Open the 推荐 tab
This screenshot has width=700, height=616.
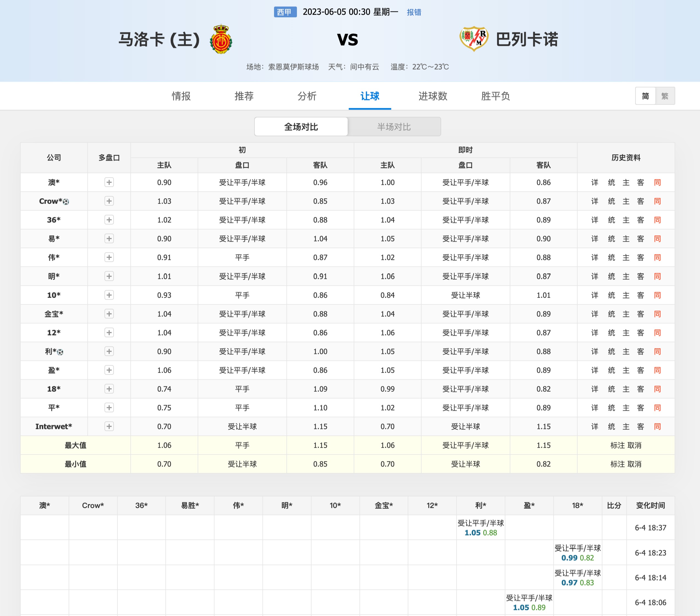(x=244, y=96)
